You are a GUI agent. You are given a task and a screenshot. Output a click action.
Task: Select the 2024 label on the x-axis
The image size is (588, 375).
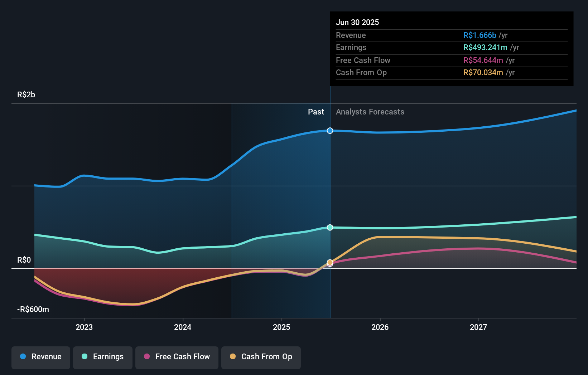tap(183, 327)
